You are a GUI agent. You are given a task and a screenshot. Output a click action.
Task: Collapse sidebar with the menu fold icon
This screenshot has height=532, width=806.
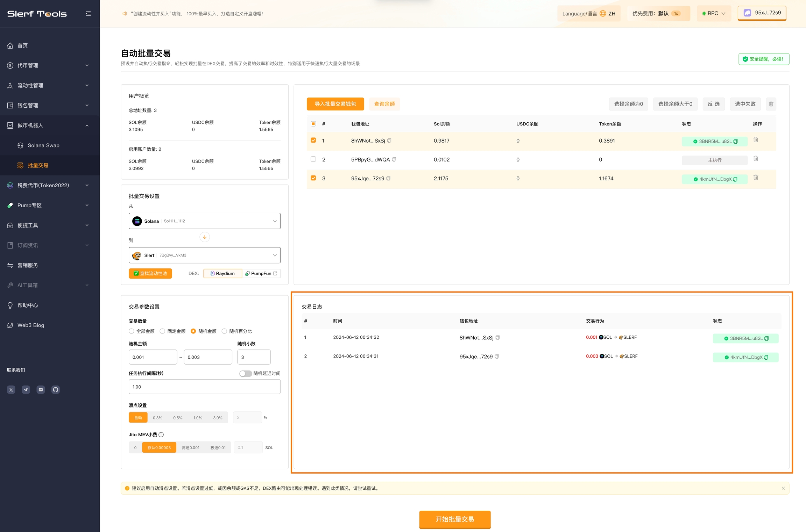point(88,14)
